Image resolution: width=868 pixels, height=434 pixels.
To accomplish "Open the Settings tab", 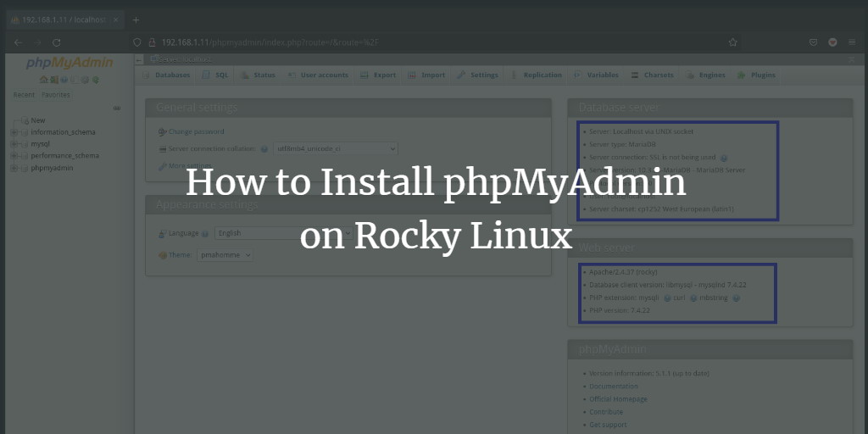I will click(477, 75).
